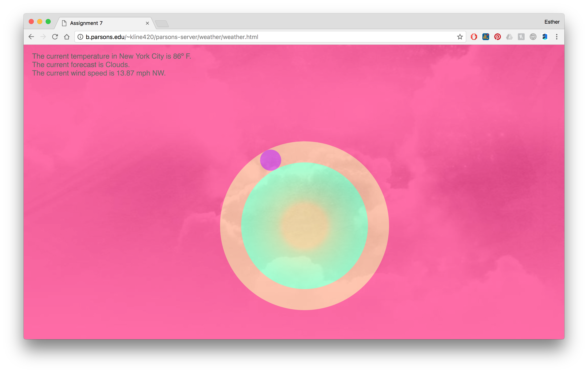Click the forward navigation arrow
Image resolution: width=588 pixels, height=373 pixels.
[x=43, y=37]
